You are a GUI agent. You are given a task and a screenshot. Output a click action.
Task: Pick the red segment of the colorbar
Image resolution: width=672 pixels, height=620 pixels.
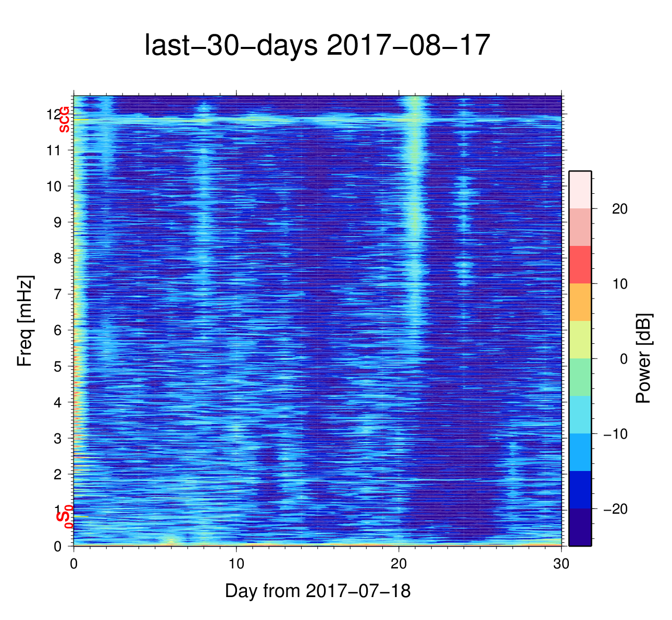click(x=580, y=265)
